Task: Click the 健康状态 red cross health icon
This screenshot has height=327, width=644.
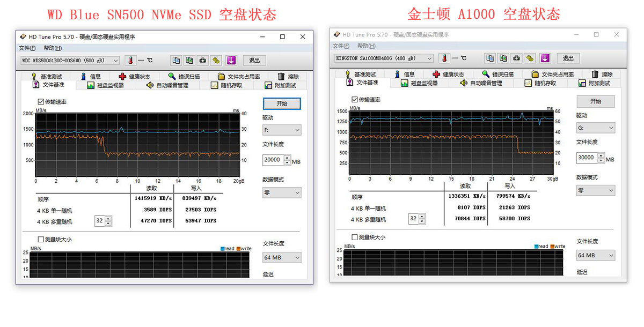Action: coord(122,76)
